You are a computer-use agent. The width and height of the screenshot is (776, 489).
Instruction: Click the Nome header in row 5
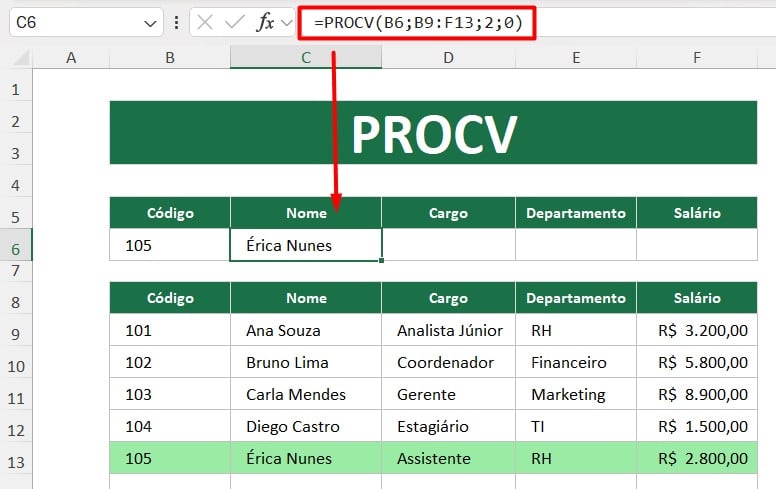[x=306, y=213]
